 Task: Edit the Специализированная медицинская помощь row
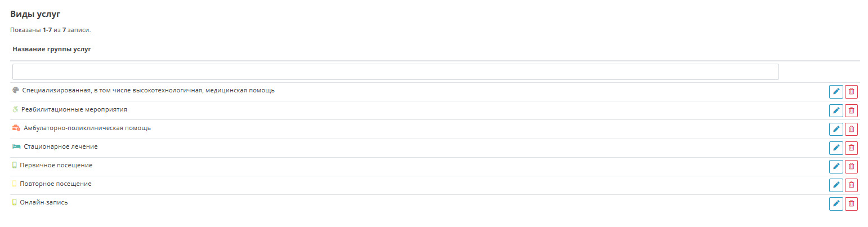coord(836,92)
